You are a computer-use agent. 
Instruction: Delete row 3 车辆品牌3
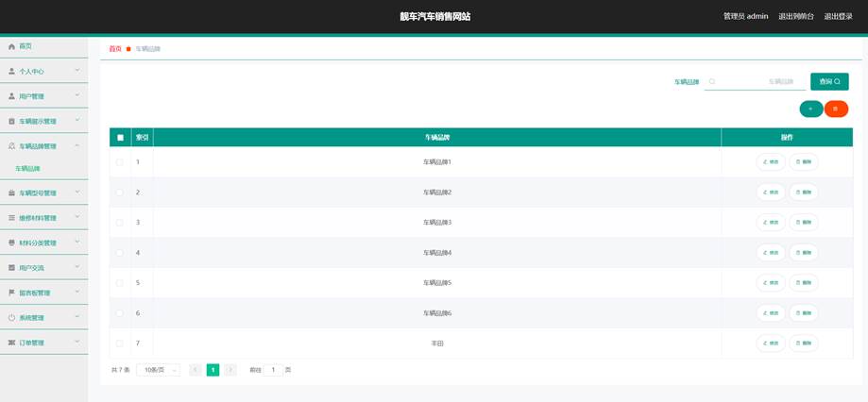pos(803,223)
